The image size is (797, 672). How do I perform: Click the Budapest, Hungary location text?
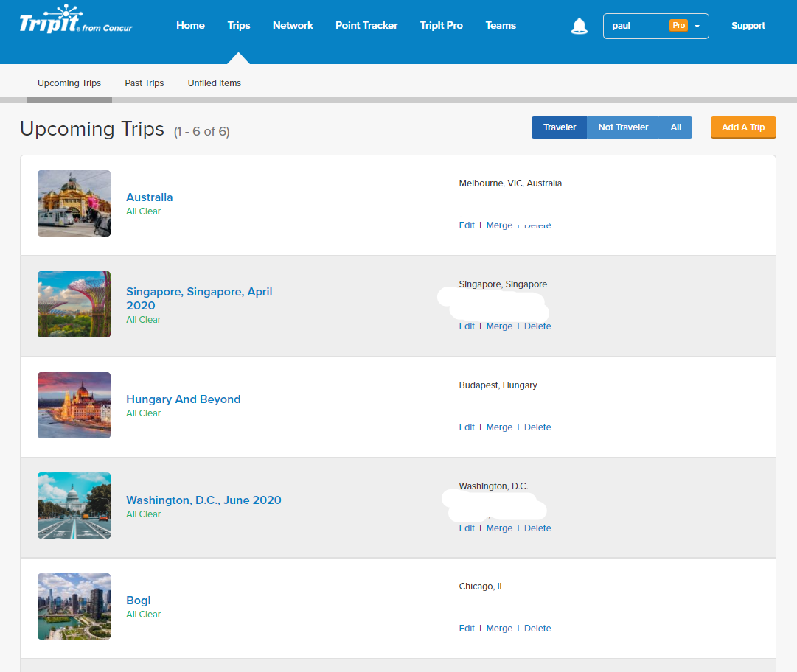pos(498,385)
